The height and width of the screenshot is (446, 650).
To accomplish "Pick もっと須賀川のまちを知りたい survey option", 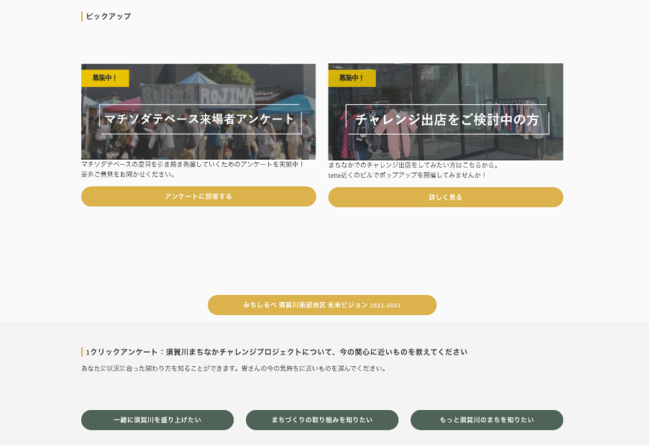I will pos(486,420).
